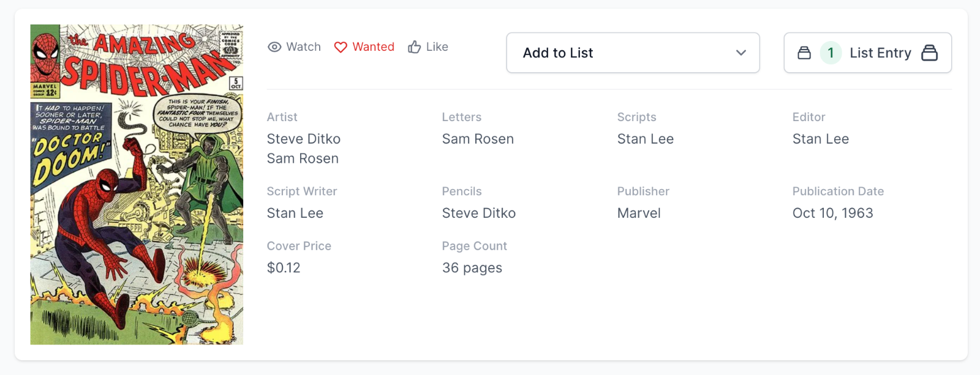Click Stan Lee under Script Writer
This screenshot has height=375, width=980.
pyautogui.click(x=295, y=213)
